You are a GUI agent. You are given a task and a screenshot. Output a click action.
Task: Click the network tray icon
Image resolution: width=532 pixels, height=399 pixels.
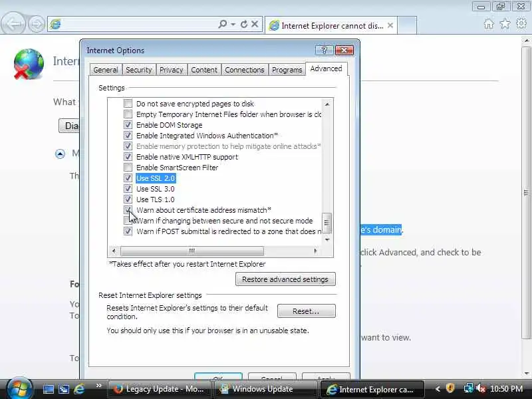469,388
